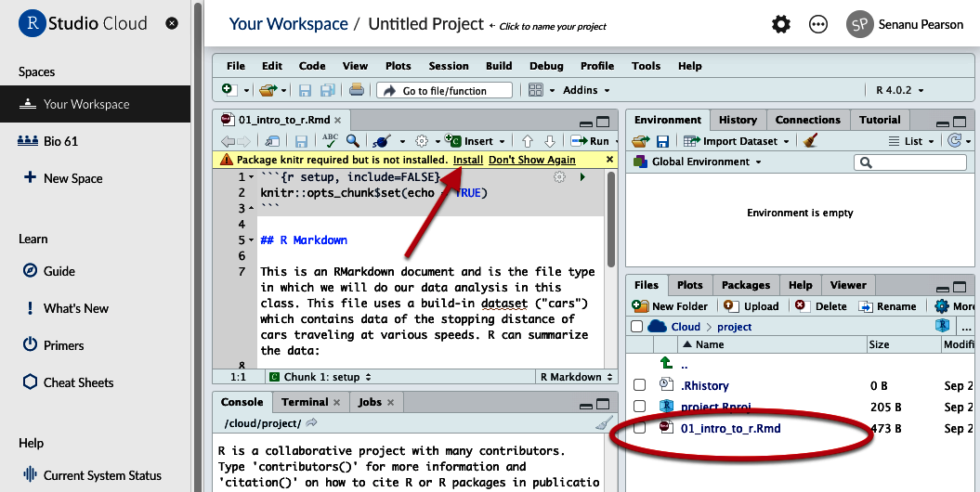Open document options gear in editor
Screen dimensions: 980x492
click(422, 141)
